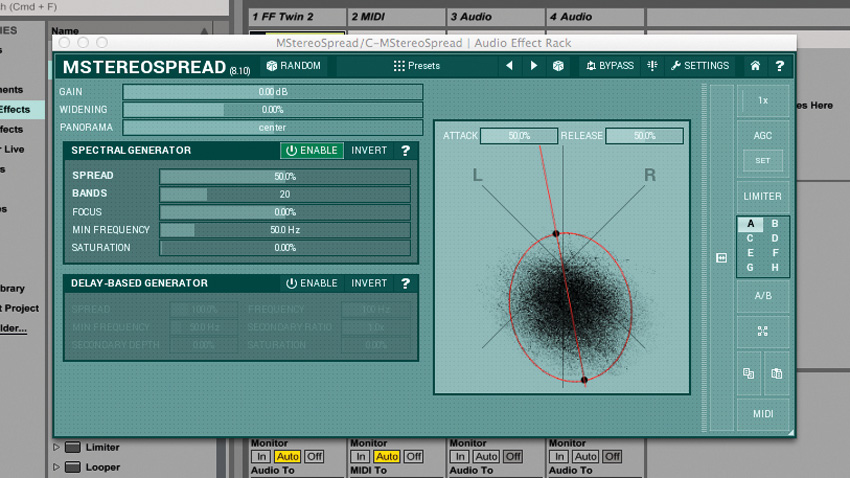Click the paste preset icon

(776, 373)
